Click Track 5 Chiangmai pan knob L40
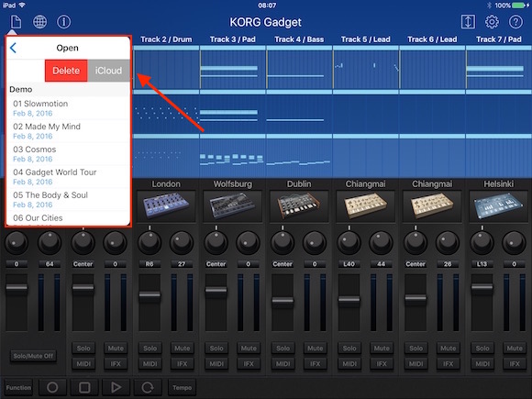This screenshot has height=399, width=532. coord(349,242)
